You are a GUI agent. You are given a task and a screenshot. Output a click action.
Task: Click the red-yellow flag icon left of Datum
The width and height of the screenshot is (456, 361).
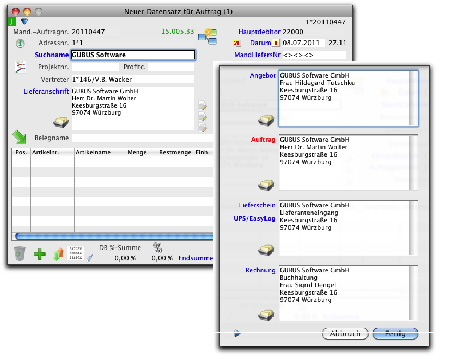[x=237, y=43]
